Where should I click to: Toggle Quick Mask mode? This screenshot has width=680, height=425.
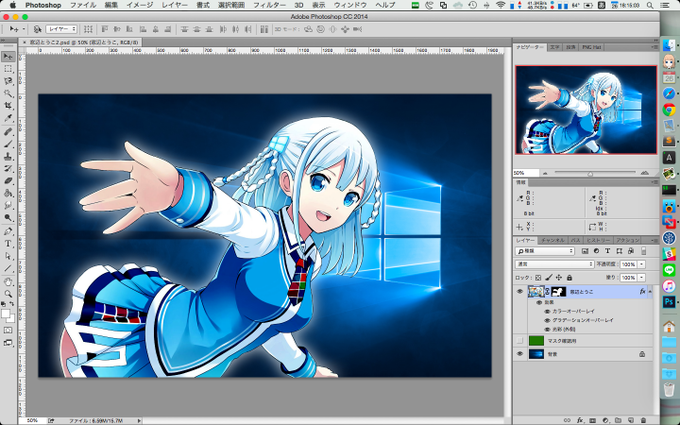pyautogui.click(x=8, y=330)
